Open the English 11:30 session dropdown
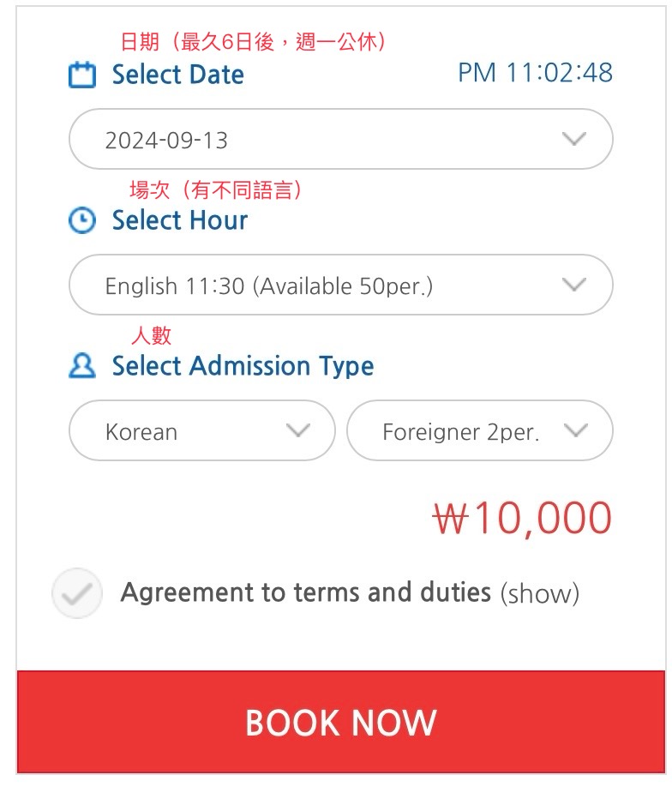 coord(341,285)
